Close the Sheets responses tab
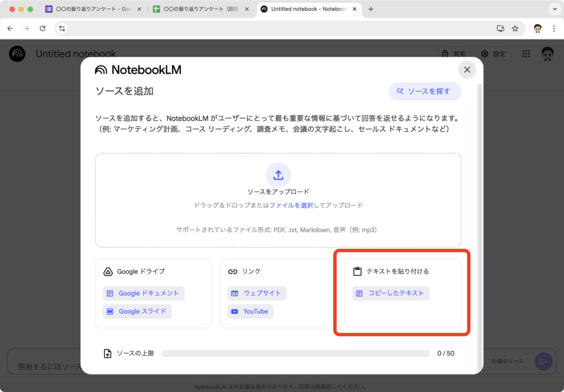 [247, 9]
